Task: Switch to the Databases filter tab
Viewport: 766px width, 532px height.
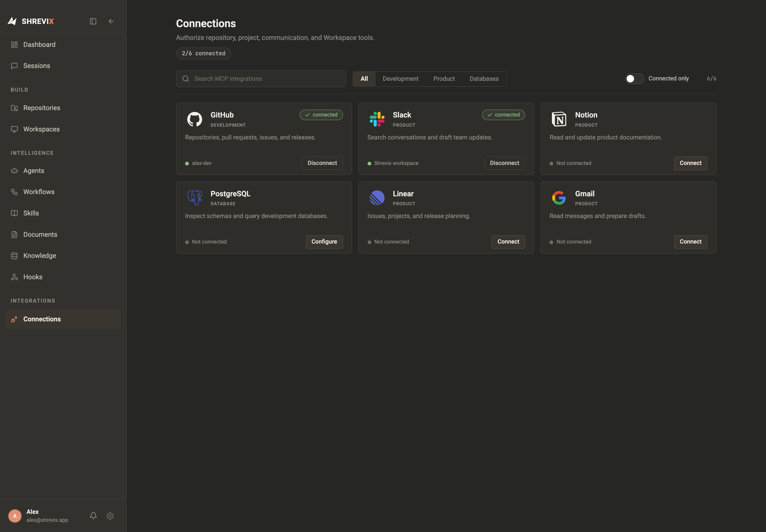Action: [x=484, y=79]
